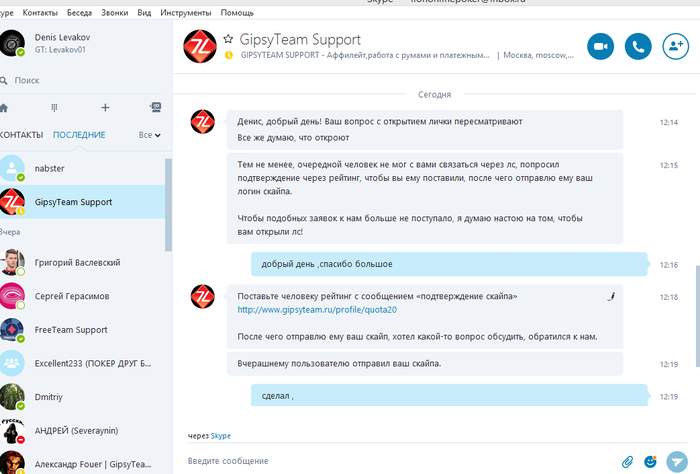Open the dial pad icon

(x=54, y=108)
